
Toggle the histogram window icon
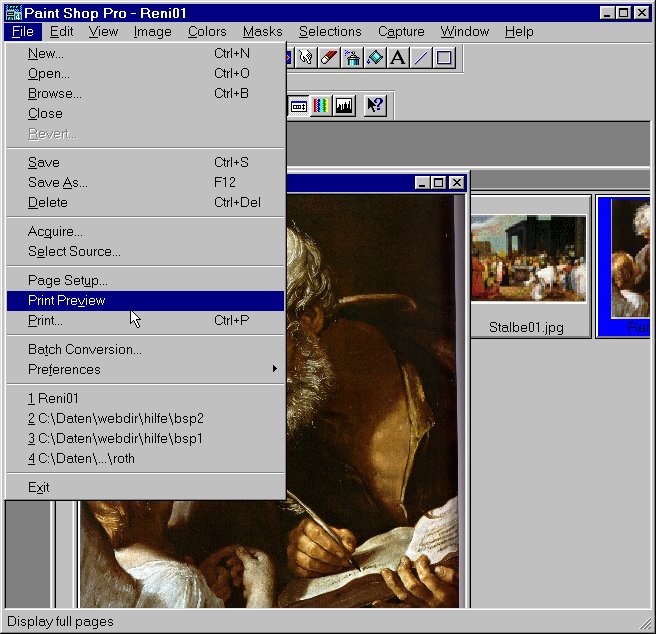pyautogui.click(x=344, y=105)
